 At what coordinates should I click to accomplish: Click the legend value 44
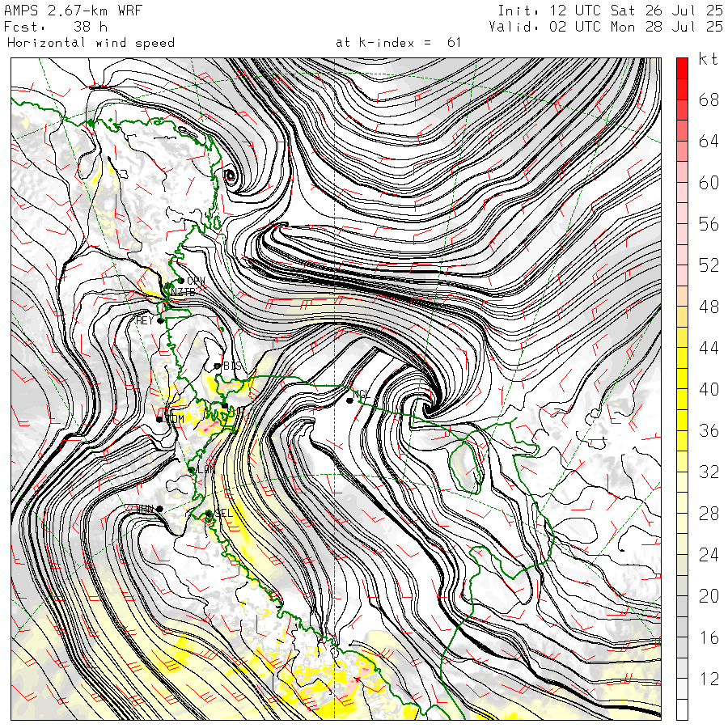click(709, 348)
